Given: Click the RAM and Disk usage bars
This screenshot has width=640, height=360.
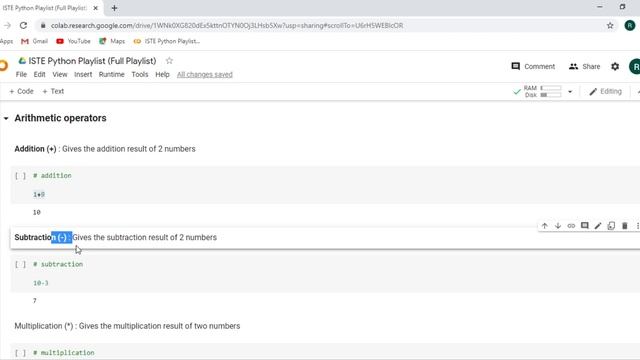Looking at the screenshot, I should click(x=543, y=91).
